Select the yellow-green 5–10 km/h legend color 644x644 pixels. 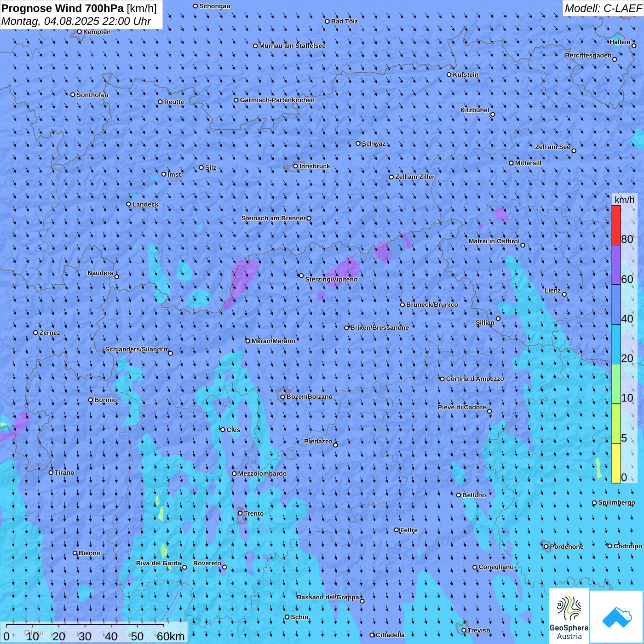616,423
